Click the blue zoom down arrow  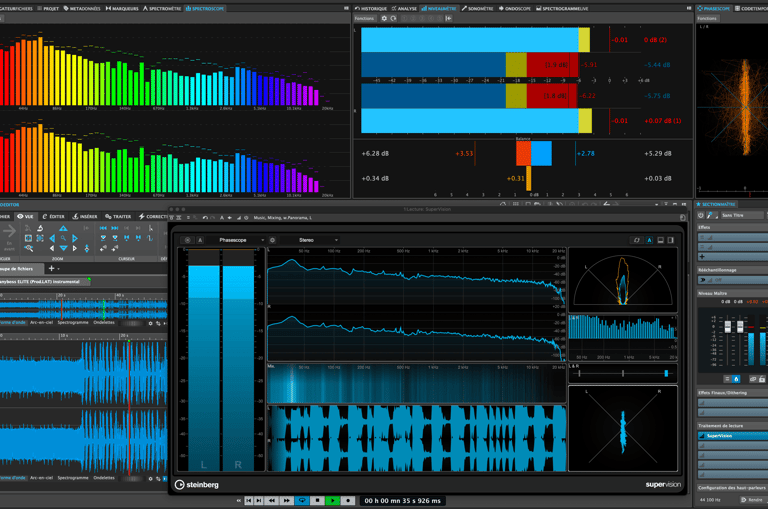pos(63,248)
